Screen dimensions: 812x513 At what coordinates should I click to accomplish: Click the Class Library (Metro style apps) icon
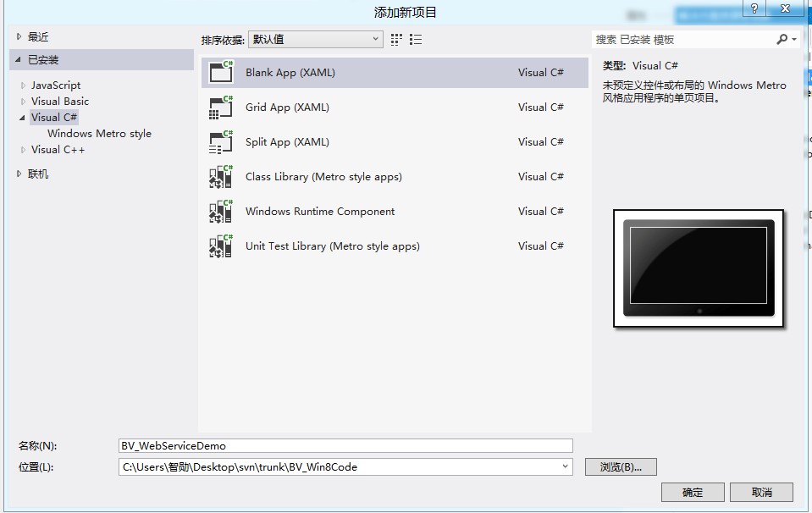point(220,176)
